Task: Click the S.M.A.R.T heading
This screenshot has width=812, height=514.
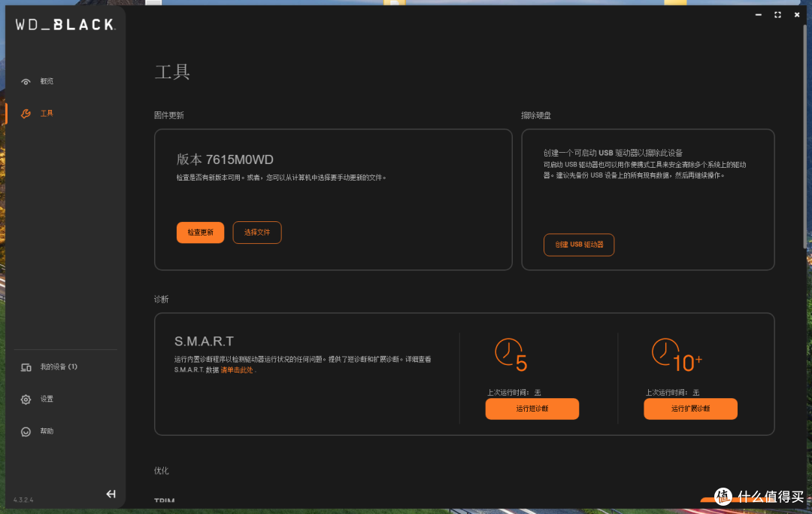Action: pos(204,342)
